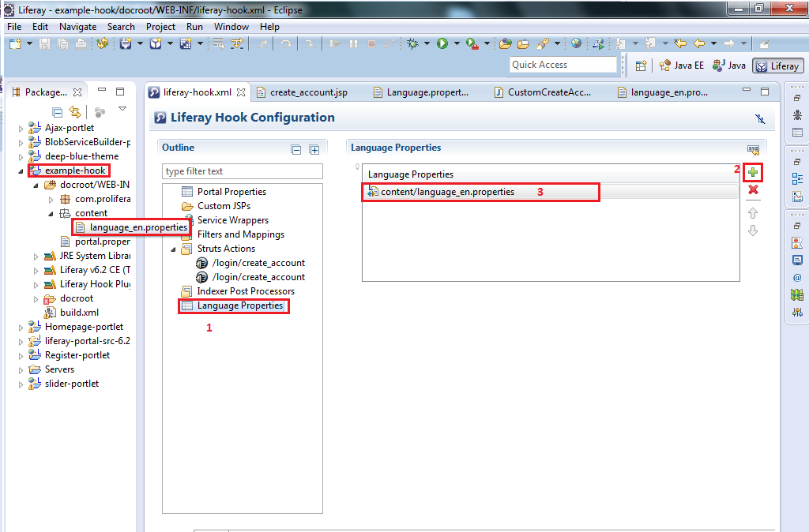Add a Language Properties entry with the green plus
The width and height of the screenshot is (809, 532).
tap(752, 171)
